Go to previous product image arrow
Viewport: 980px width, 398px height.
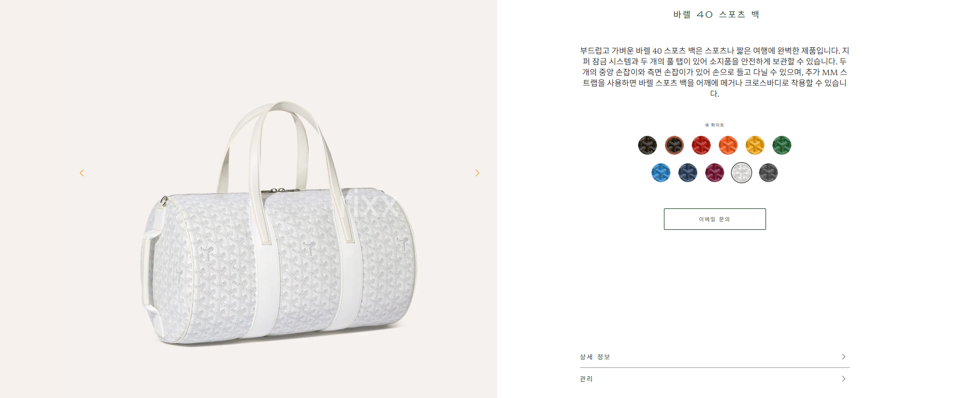pos(82,173)
